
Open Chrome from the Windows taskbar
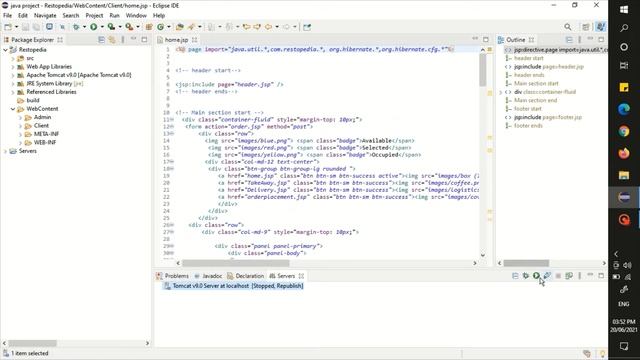click(624, 131)
